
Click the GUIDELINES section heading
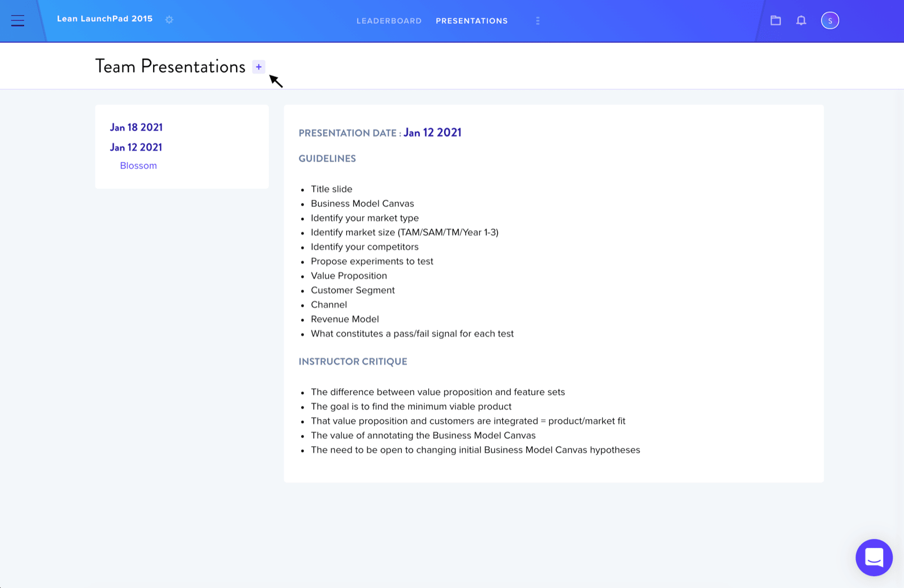[327, 159]
